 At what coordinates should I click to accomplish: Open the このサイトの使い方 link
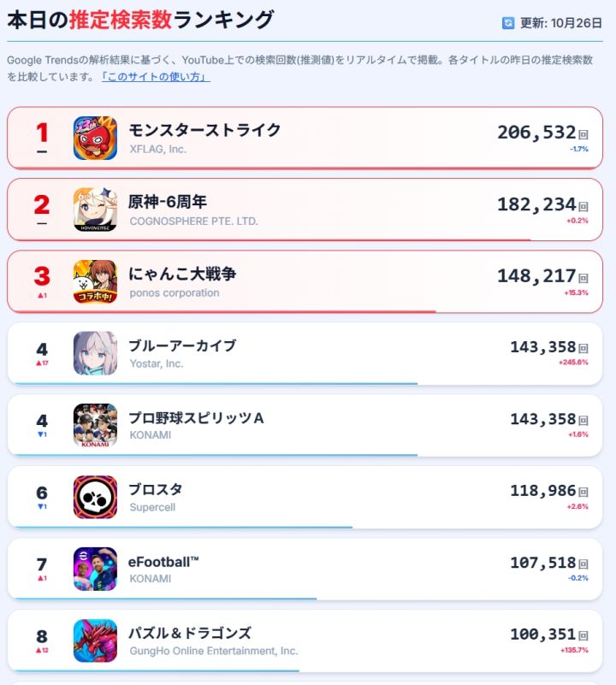pyautogui.click(x=156, y=77)
